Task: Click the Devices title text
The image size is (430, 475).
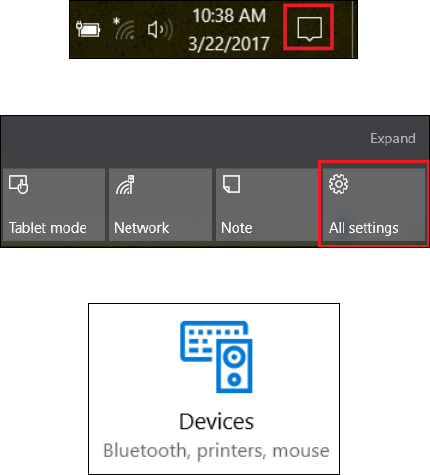Action: click(216, 422)
